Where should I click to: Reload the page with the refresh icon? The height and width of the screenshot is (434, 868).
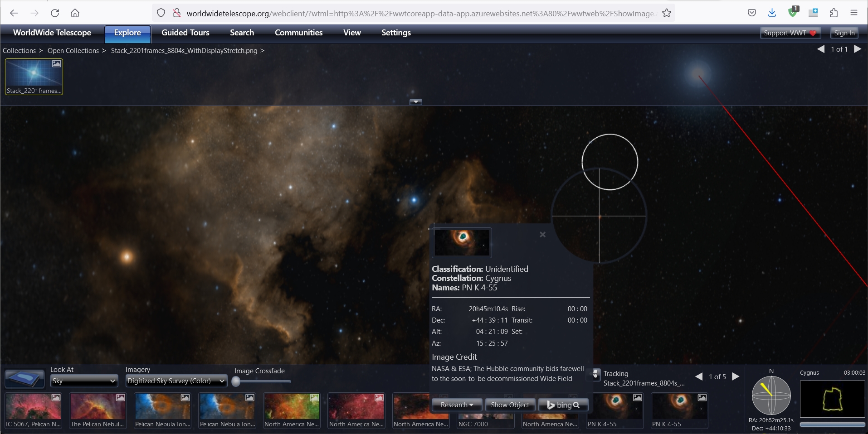(55, 13)
